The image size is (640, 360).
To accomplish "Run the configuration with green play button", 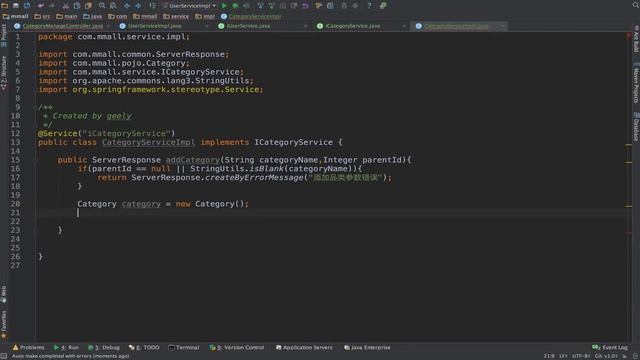I will [224, 6].
